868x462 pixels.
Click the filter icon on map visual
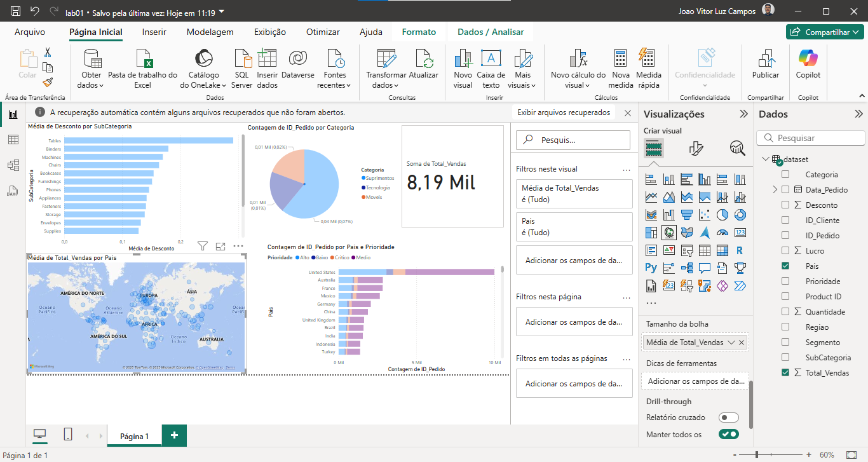[203, 246]
